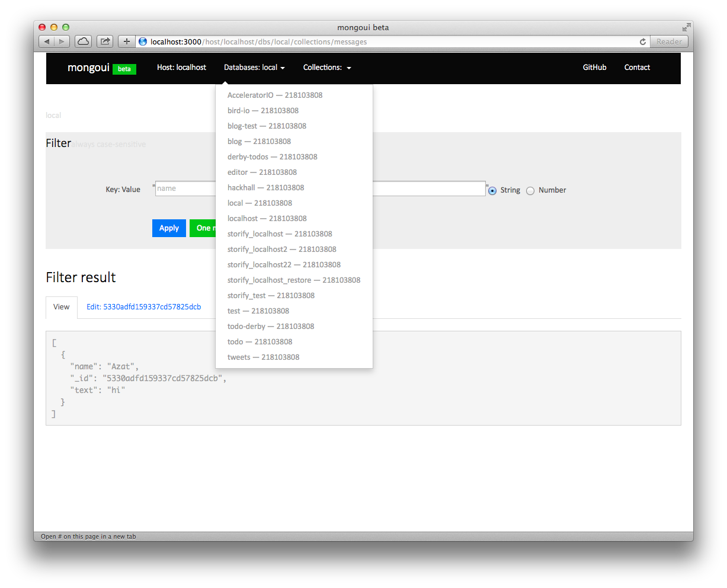Click the Share icon in toolbar

pyautogui.click(x=105, y=41)
